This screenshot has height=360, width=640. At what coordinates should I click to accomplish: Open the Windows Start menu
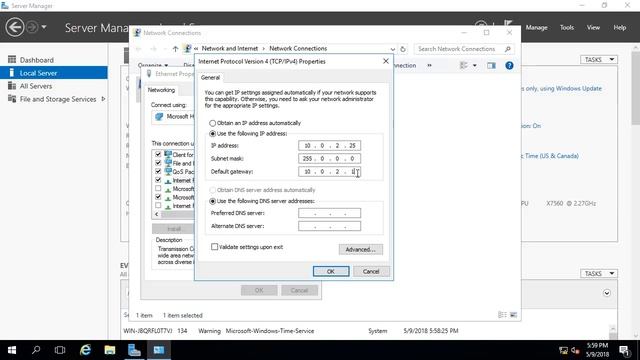tap(12, 350)
